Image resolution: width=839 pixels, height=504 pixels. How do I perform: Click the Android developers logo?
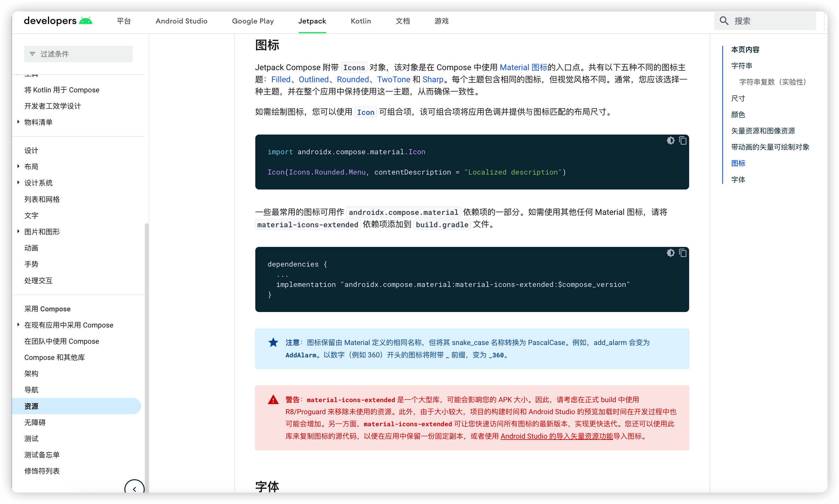pyautogui.click(x=58, y=21)
